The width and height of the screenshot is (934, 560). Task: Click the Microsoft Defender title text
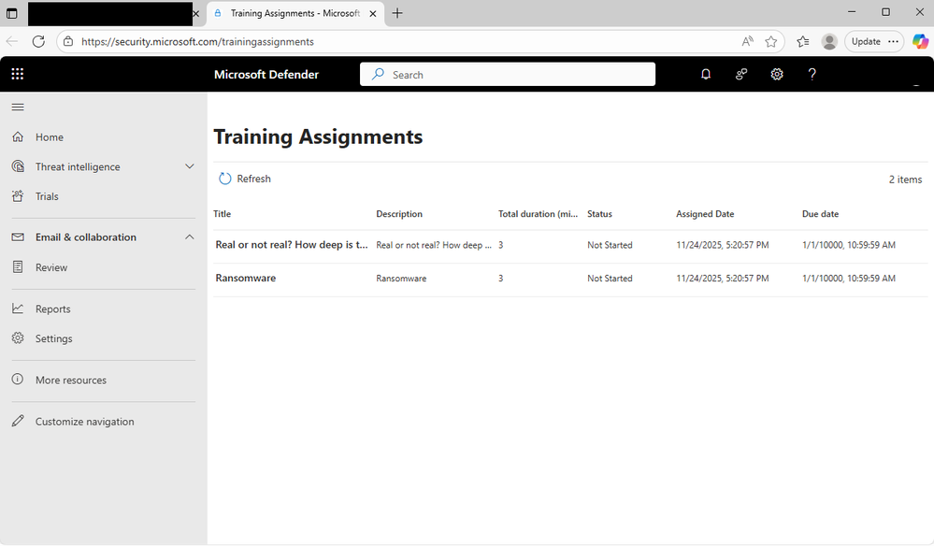[x=266, y=75]
